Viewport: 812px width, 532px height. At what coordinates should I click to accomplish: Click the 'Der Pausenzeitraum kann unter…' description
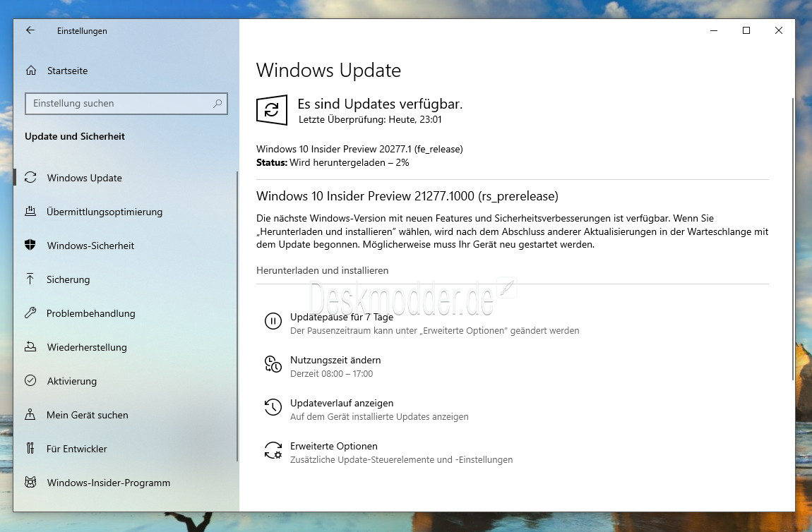click(x=434, y=331)
